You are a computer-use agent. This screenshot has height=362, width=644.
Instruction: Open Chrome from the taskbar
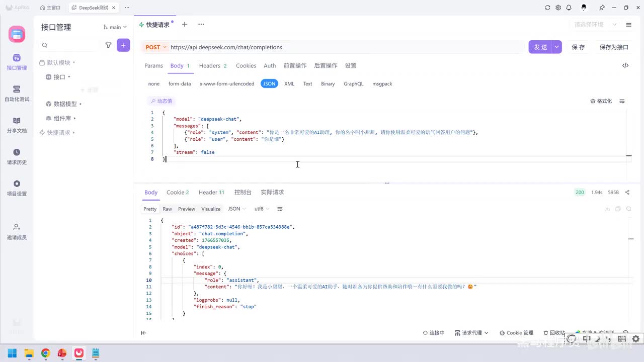pos(45,353)
